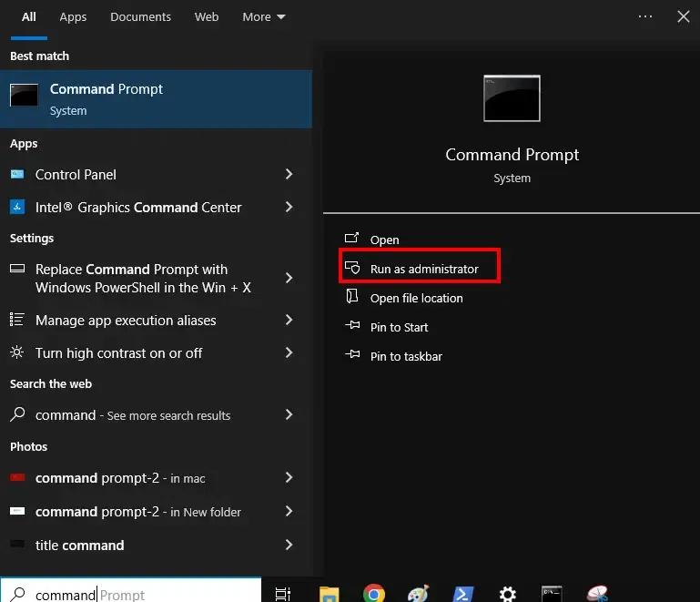700x602 pixels.
Task: Click the Control Panel icon
Action: 17,174
